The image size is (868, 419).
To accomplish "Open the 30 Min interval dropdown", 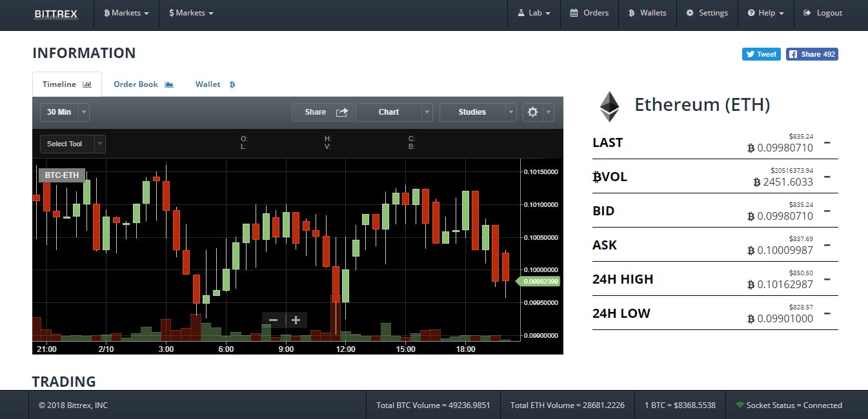I will [x=83, y=112].
